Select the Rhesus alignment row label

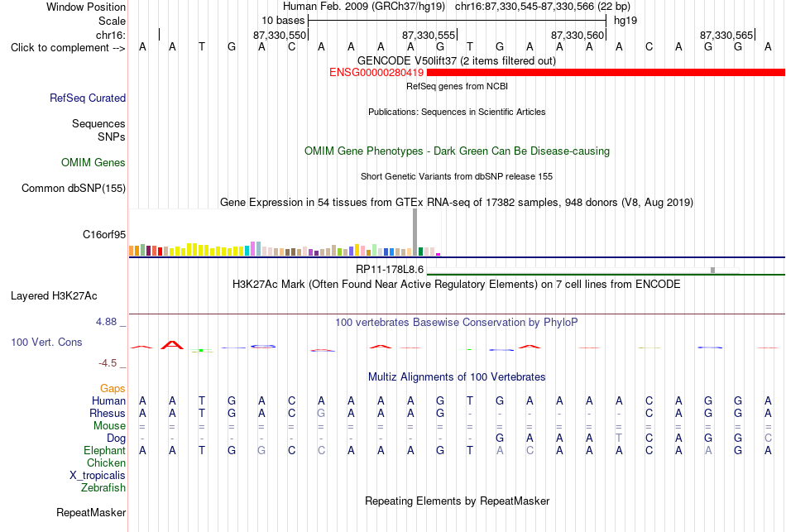coord(108,413)
